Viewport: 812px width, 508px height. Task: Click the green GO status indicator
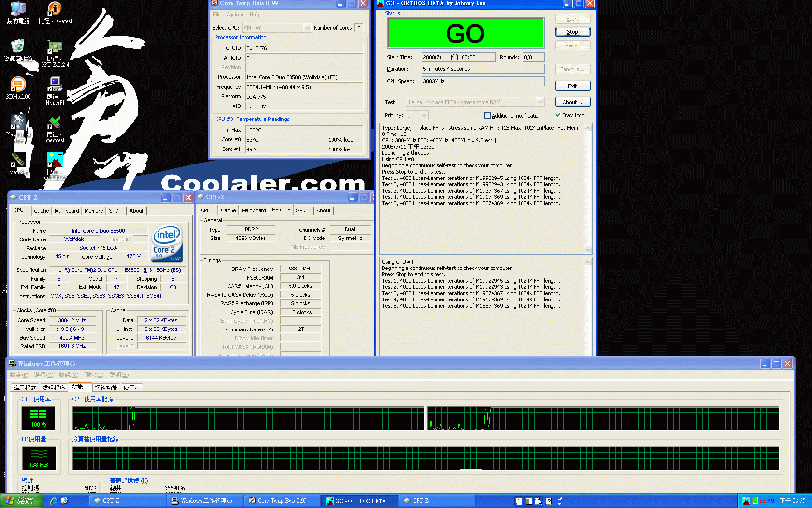click(465, 33)
